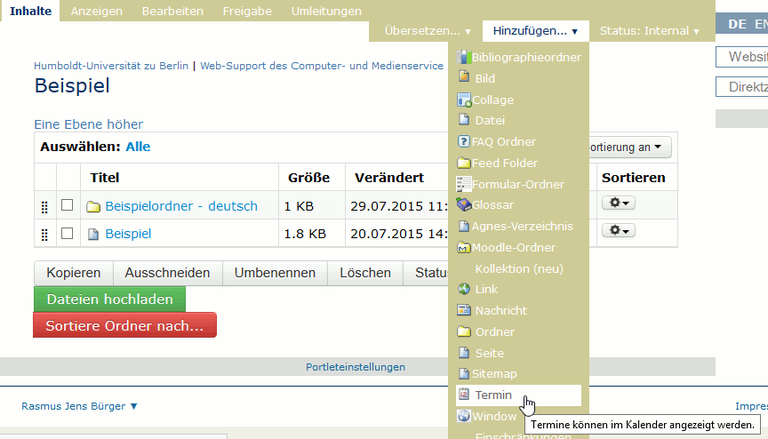768x439 pixels.
Task: Click the drag handle of the Beispielordner row
Action: (x=44, y=206)
